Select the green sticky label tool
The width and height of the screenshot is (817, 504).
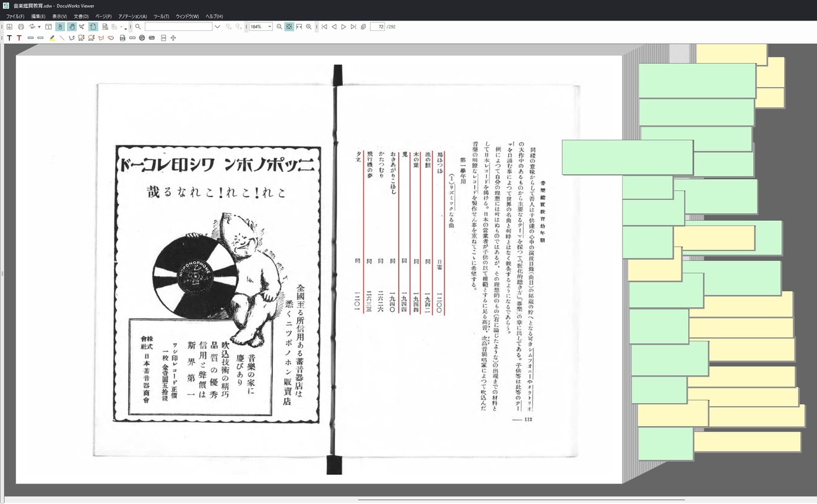pyautogui.click(x=40, y=38)
